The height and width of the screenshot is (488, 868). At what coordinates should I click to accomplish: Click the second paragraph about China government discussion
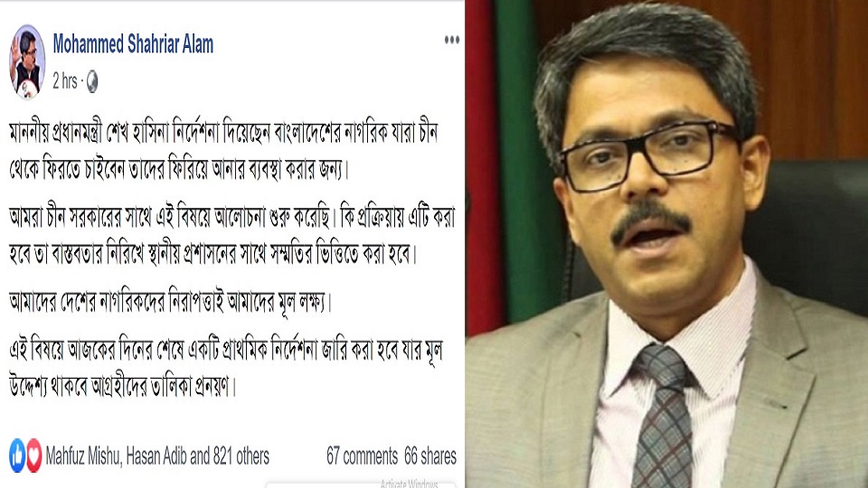(x=231, y=236)
